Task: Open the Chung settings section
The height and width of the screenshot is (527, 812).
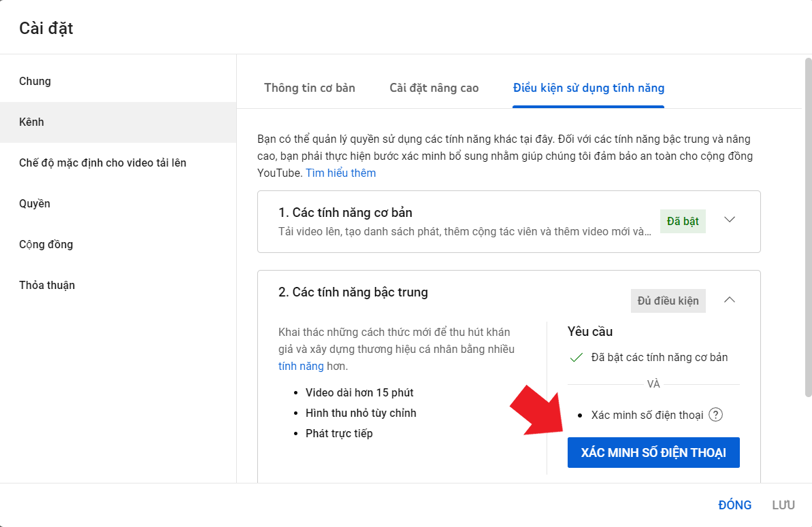Action: (x=35, y=82)
